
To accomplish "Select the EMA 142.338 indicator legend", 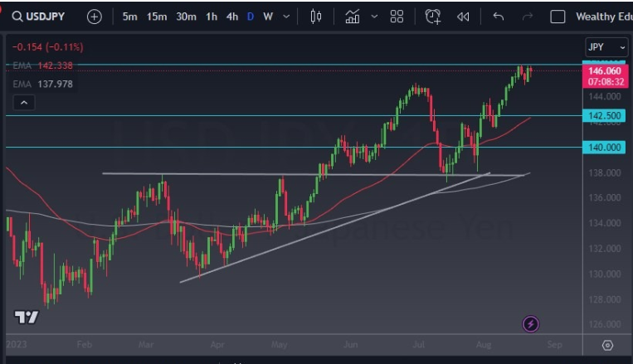I will tap(43, 66).
